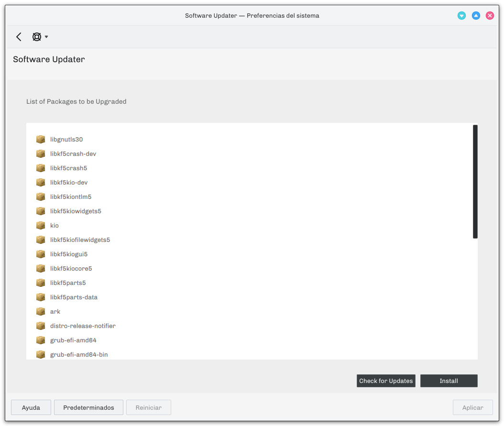
Task: Click the package icon beside grub-efi-amd64
Action: tap(41, 340)
